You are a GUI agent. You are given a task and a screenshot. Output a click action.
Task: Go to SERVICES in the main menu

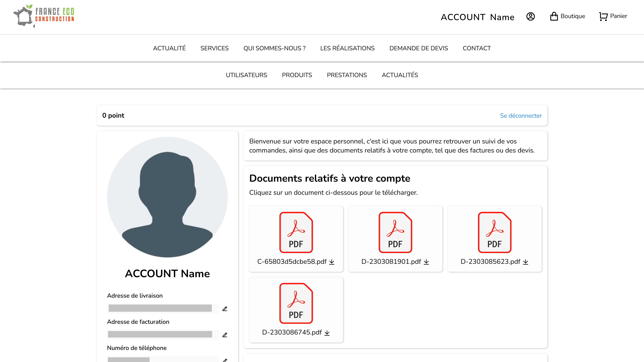point(214,48)
